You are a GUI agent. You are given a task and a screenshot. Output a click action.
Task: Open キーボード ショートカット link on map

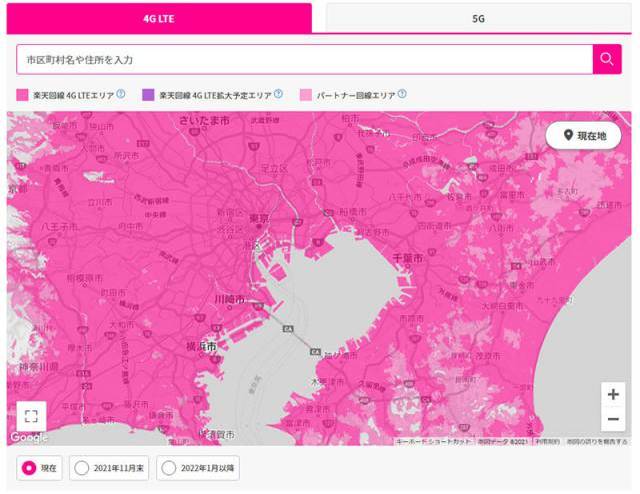(433, 442)
